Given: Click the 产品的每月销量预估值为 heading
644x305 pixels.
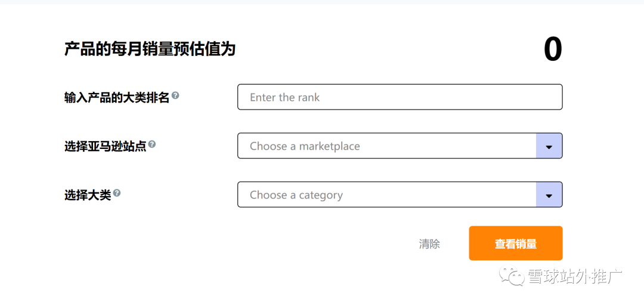Looking at the screenshot, I should [x=150, y=49].
